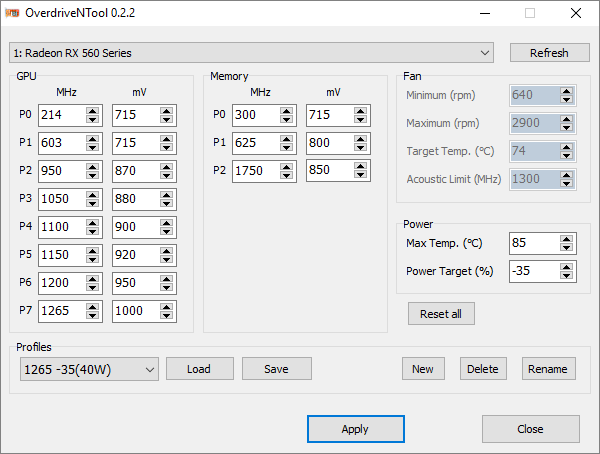Decrease Power Target with down arrow
Screen dimensions: 600x454
tap(566, 276)
